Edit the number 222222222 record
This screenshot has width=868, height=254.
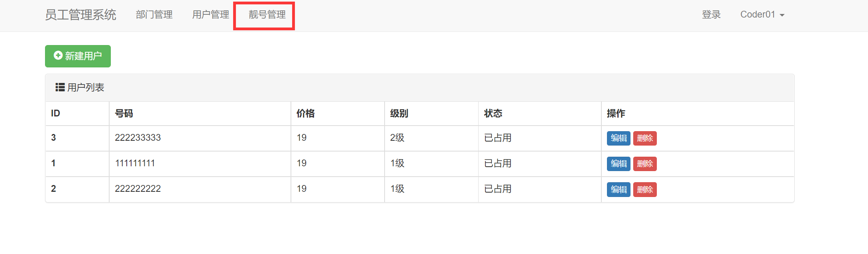click(618, 189)
